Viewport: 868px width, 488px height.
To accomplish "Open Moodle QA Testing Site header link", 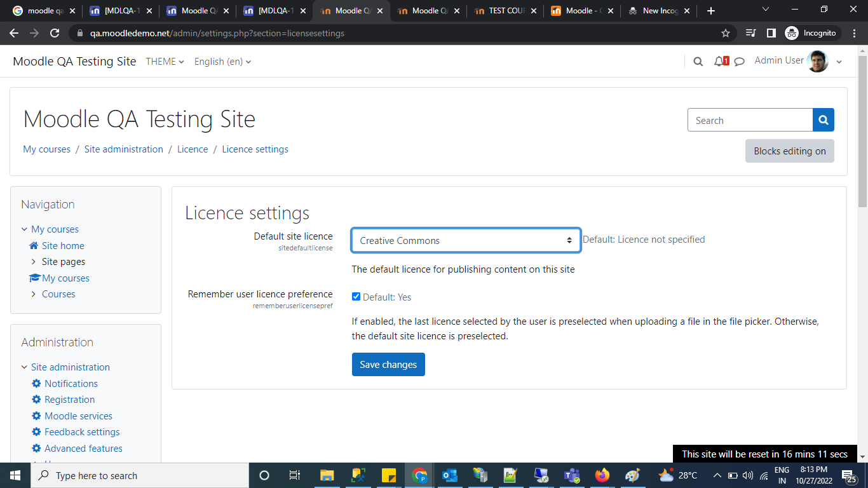I will (74, 62).
